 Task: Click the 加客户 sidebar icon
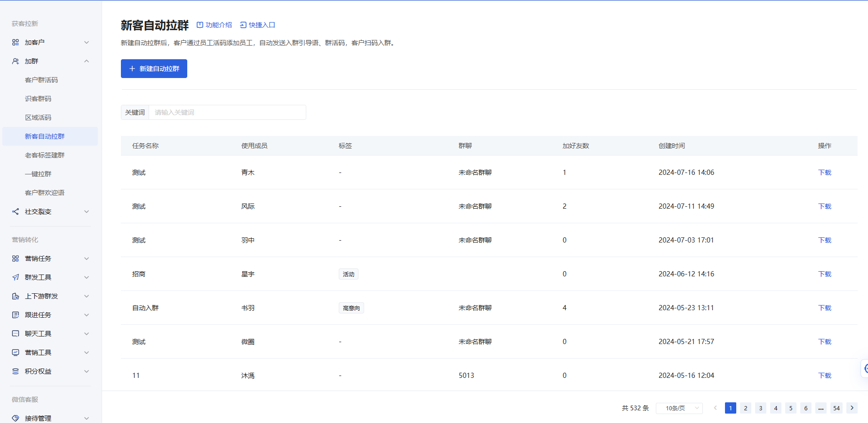[x=16, y=42]
